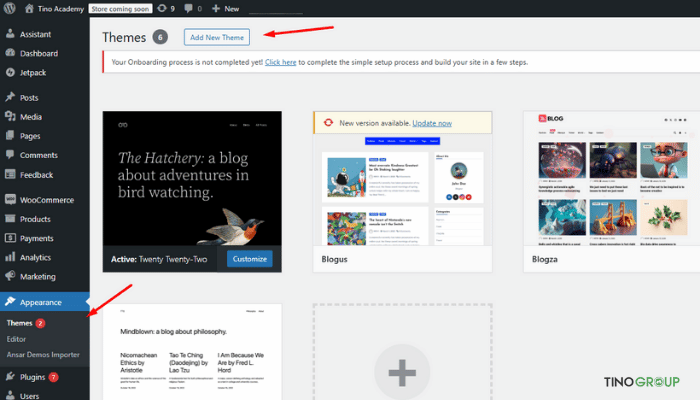Screen dimensions: 700x400
Task: Click the Feedback sidebar icon
Action: (x=10, y=174)
